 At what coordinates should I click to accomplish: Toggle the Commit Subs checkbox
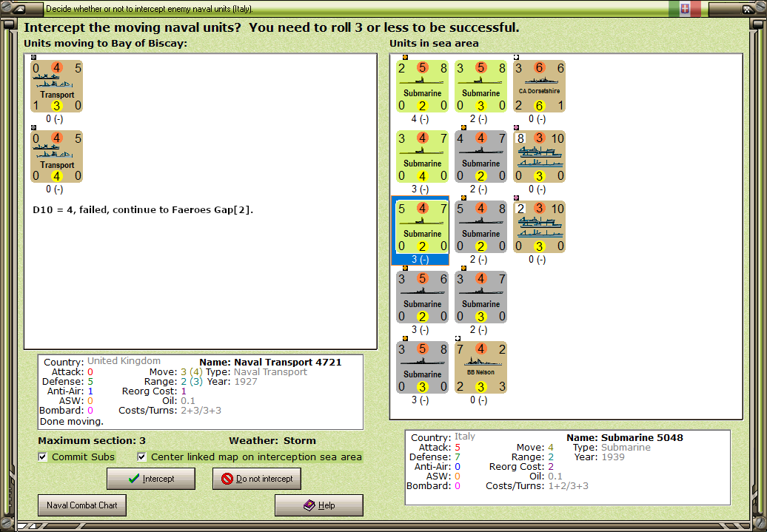(43, 457)
